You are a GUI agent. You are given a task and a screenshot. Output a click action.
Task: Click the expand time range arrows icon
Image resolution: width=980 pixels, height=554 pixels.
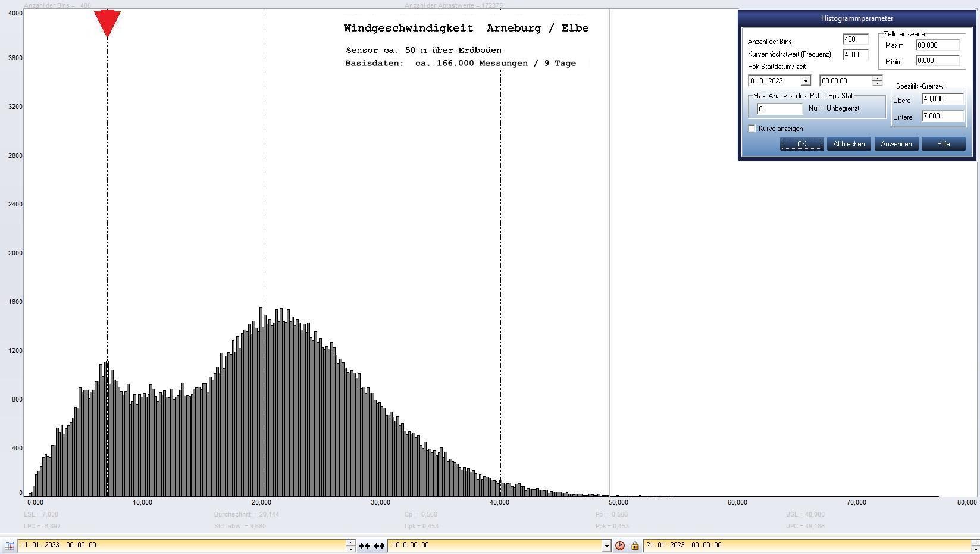[379, 546]
